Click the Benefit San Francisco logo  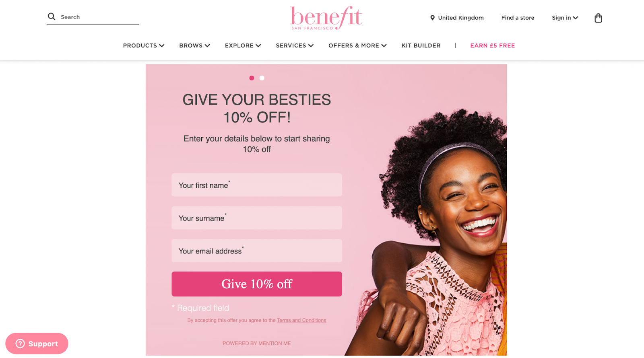(x=326, y=18)
